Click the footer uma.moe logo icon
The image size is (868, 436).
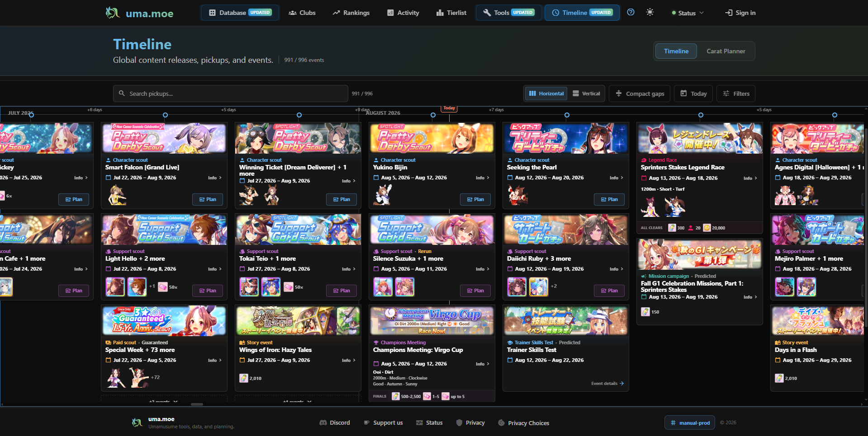click(137, 422)
